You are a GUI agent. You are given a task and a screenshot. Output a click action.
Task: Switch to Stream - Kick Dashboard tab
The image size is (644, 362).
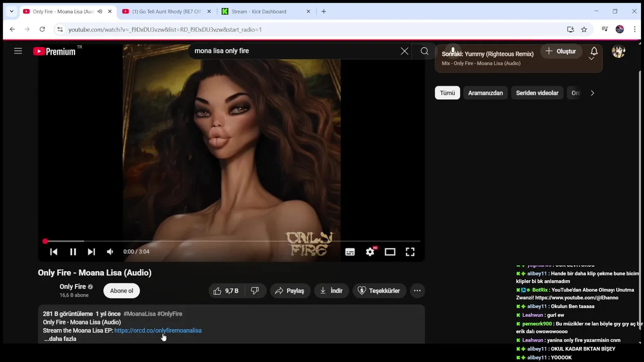tap(259, 12)
